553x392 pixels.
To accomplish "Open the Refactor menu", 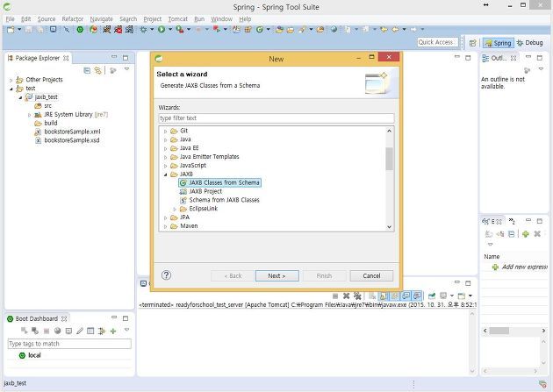I will 73,19.
